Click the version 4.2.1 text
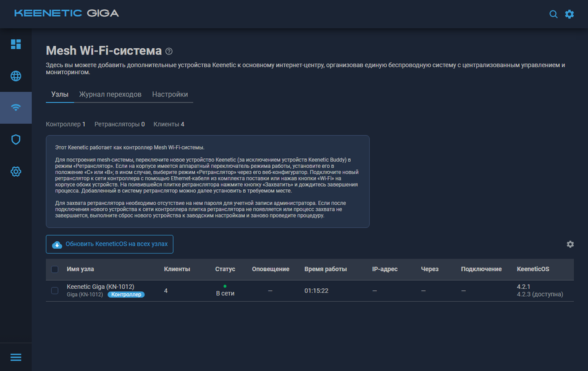The image size is (588, 371). tap(524, 287)
